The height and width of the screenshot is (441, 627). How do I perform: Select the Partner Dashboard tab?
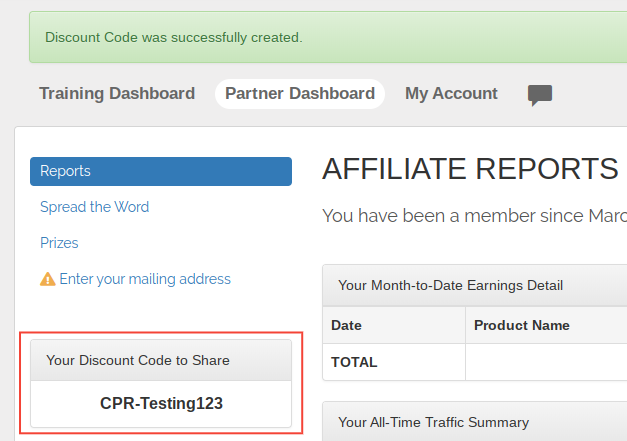point(300,94)
